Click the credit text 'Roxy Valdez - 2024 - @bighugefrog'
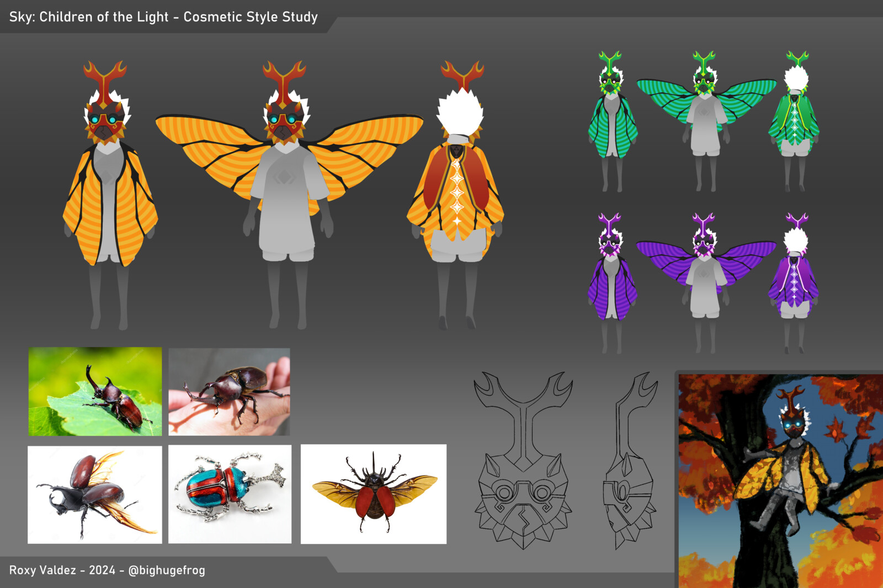This screenshot has height=588, width=883. pos(107,570)
